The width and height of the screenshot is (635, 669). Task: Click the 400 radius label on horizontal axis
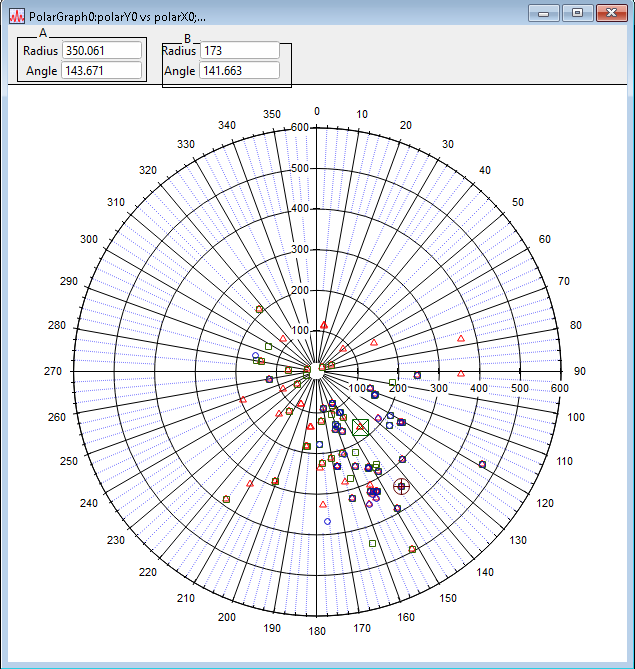pos(479,388)
